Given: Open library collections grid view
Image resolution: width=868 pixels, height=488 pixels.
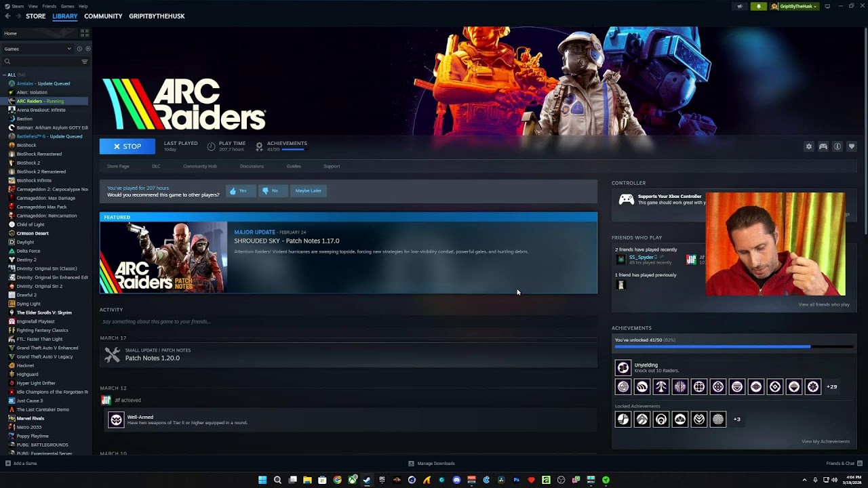Looking at the screenshot, I should click(85, 33).
